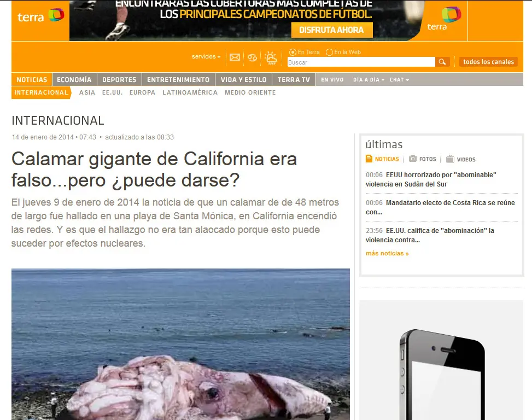Expand the DÍA A DÍA dropdown

point(369,80)
